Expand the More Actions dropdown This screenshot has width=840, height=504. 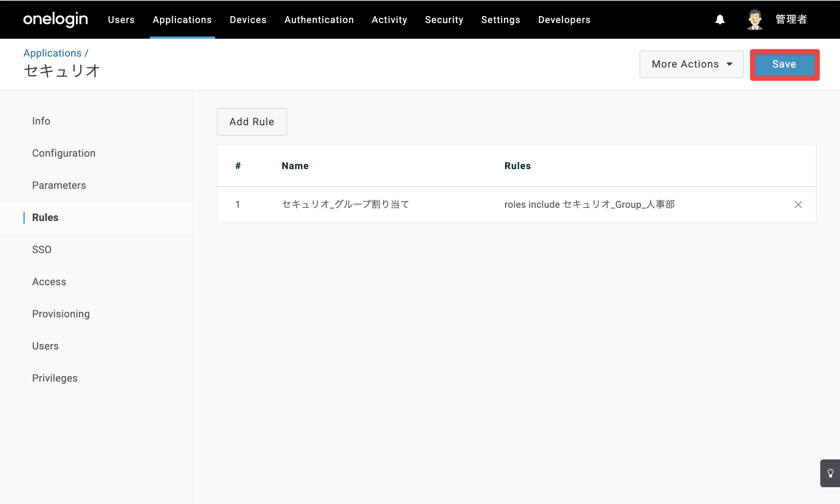(691, 64)
